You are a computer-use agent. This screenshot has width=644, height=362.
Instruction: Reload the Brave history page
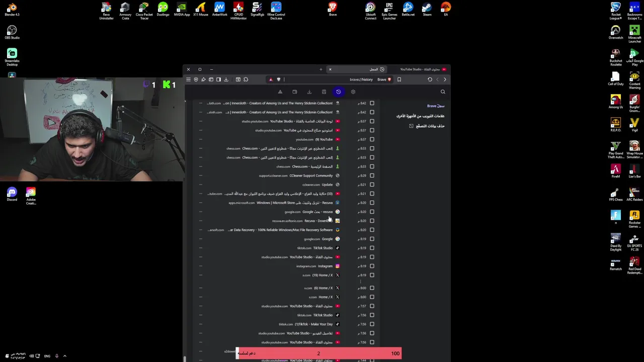[x=430, y=79]
